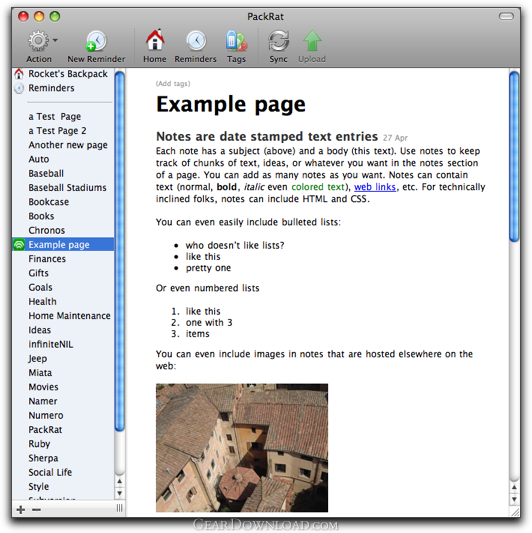Open the Jeep page
Image resolution: width=532 pixels, height=533 pixels.
(x=37, y=359)
